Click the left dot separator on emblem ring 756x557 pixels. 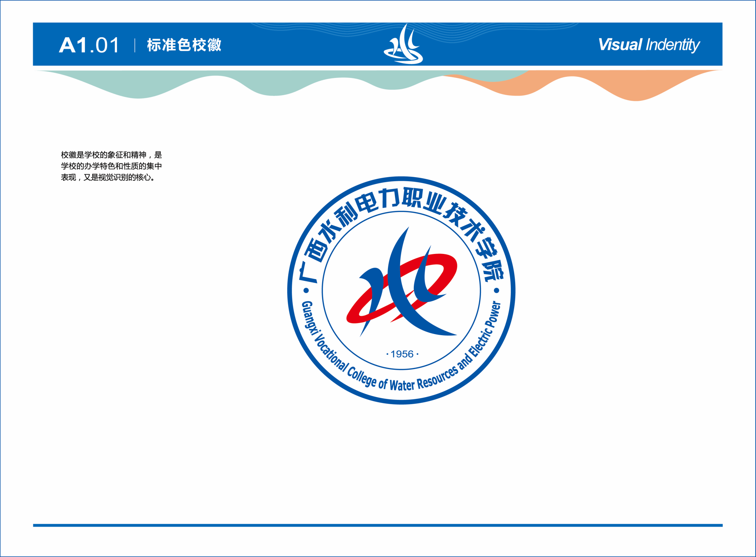(x=306, y=290)
